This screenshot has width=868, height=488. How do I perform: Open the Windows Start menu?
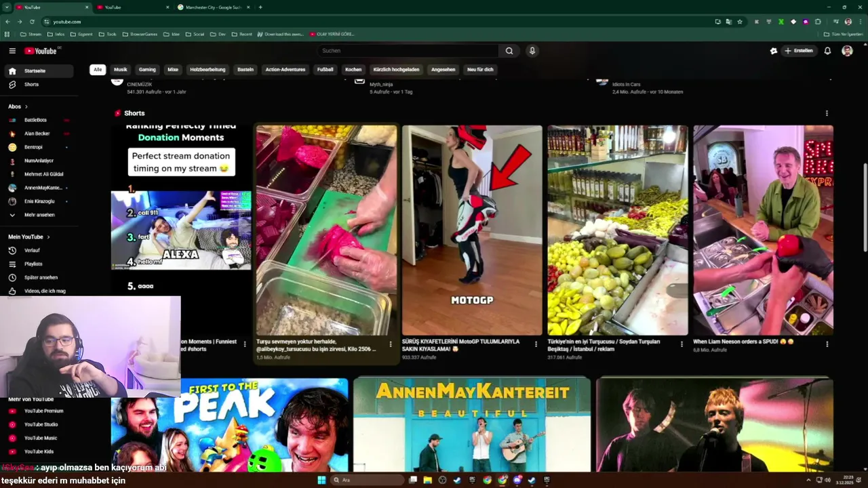[321, 480]
